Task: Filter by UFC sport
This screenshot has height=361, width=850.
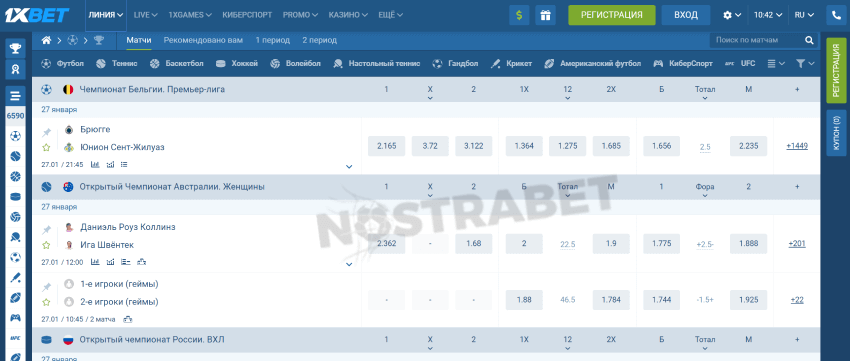Action: pos(740,63)
